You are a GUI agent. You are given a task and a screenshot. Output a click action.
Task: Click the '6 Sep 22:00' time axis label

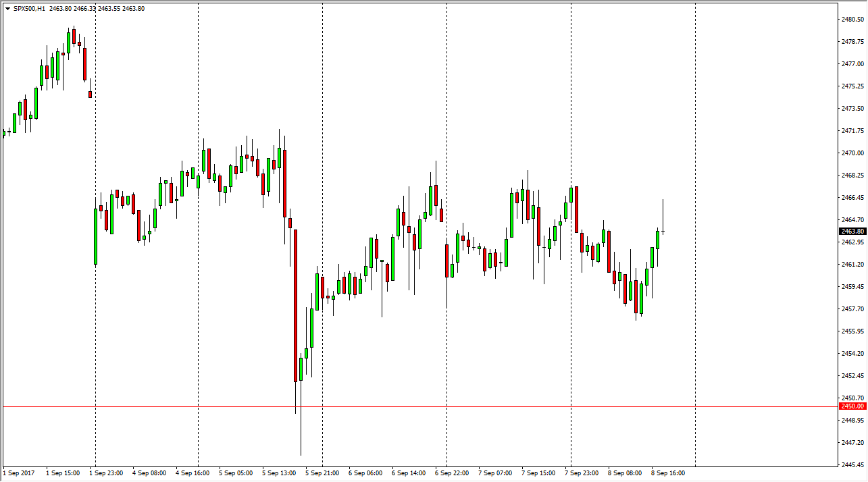[452, 473]
